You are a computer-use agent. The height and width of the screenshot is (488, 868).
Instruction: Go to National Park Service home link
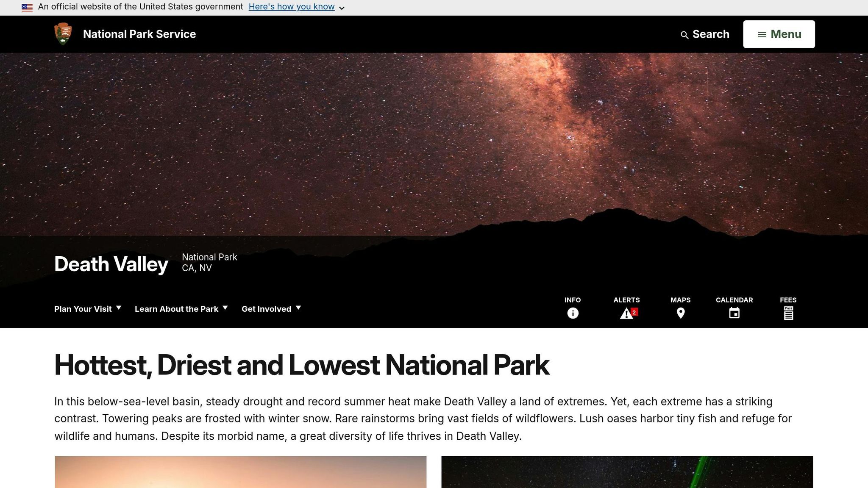point(139,34)
